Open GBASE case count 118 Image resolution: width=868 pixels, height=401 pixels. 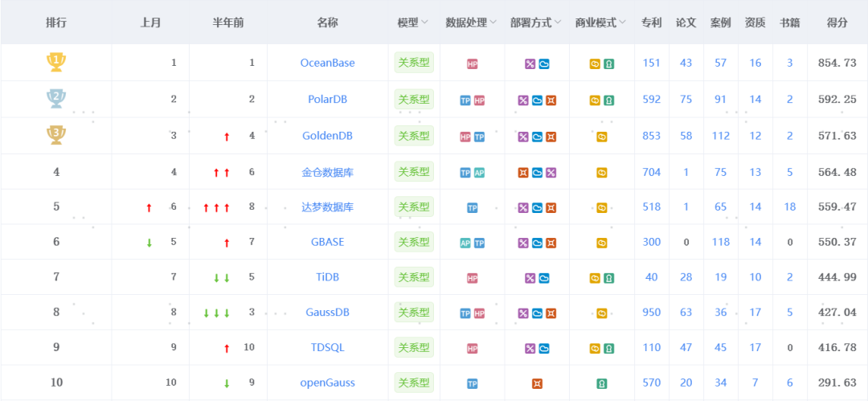click(721, 242)
